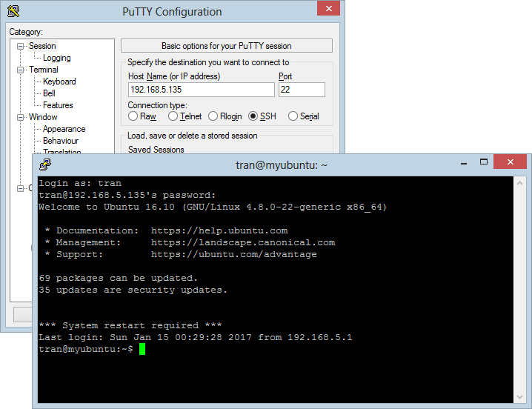Collapse the Session tree node
The width and height of the screenshot is (532, 409).
click(20, 46)
